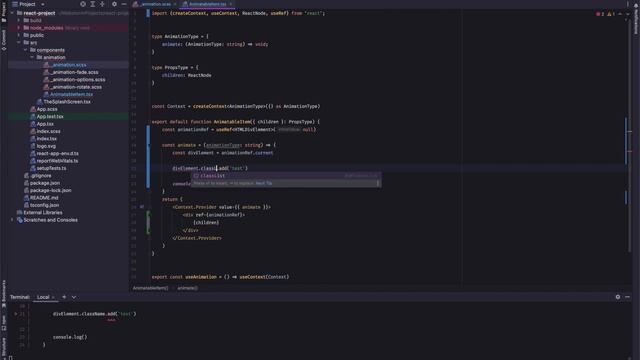Click the expand-all icon in Project panel header
This screenshot has height=360, width=640.
coord(93,4)
